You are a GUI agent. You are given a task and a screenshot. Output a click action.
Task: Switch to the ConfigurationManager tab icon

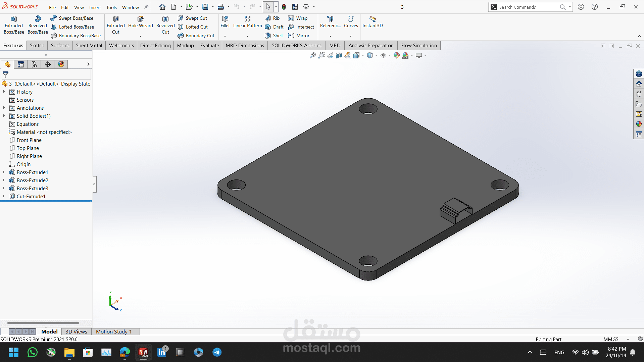click(x=34, y=64)
